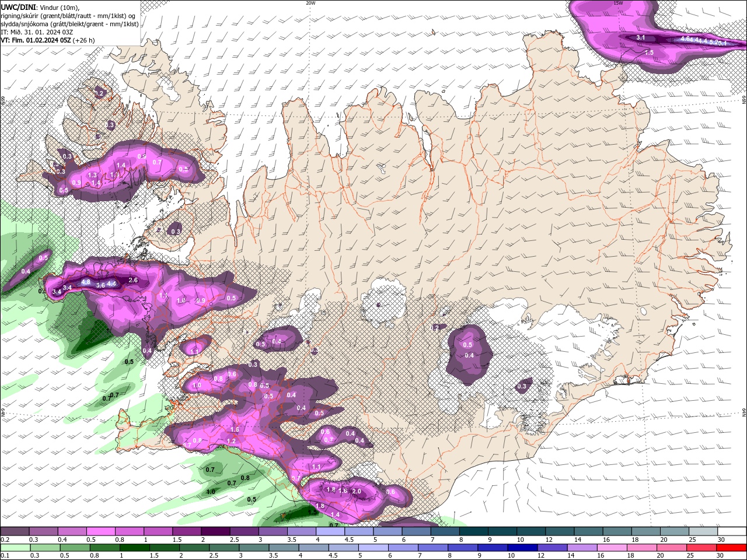Click the 15W longitude label at top

point(618,2)
